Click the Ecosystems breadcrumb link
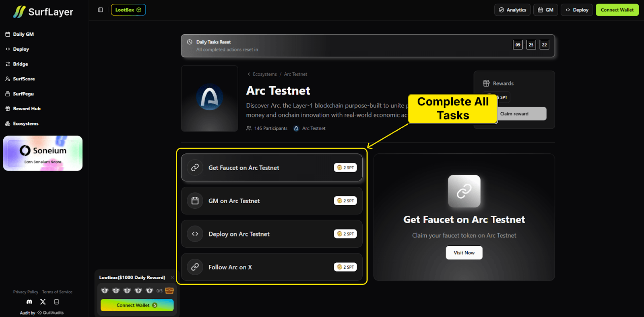Image resolution: width=644 pixels, height=317 pixels. pos(265,74)
